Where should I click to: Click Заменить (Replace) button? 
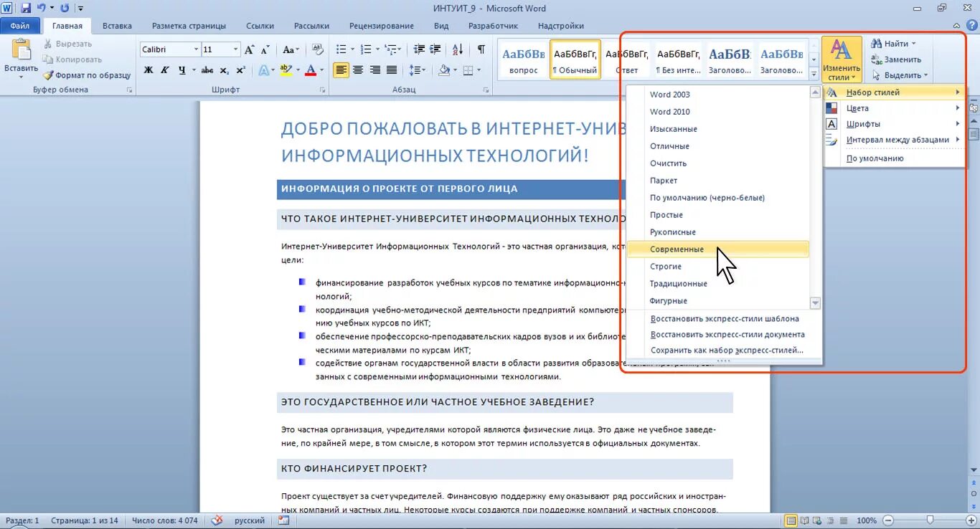coord(896,59)
